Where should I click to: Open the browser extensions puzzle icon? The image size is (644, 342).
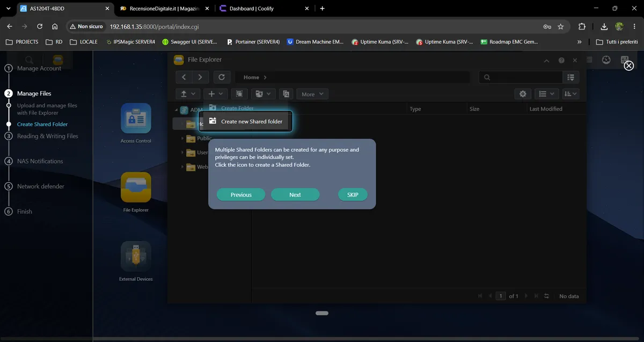point(582,26)
